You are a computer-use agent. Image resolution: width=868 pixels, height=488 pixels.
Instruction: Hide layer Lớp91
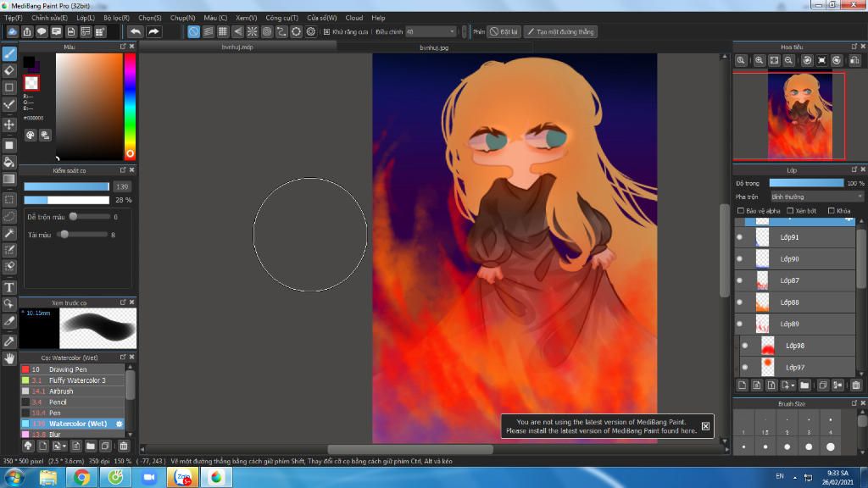coord(739,237)
